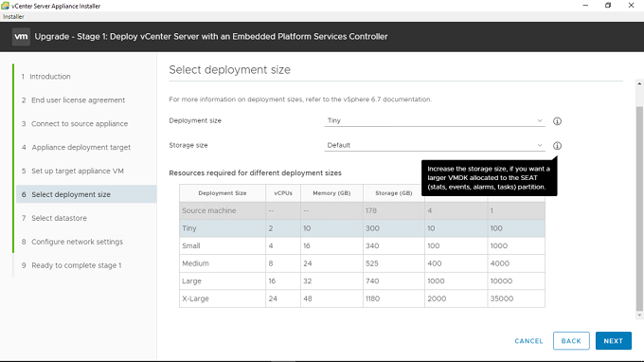
Task: Click the BACK button
Action: point(571,341)
